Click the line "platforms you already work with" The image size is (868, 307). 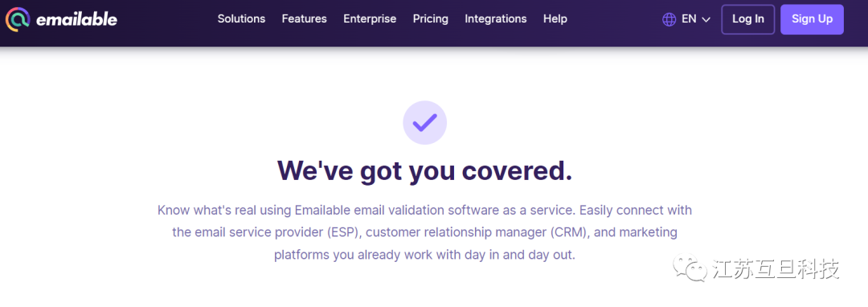tap(424, 256)
